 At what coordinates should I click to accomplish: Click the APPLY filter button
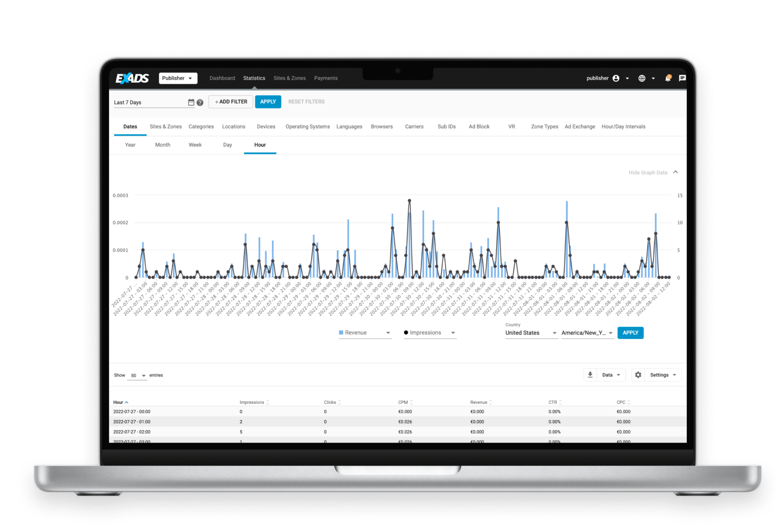click(268, 101)
